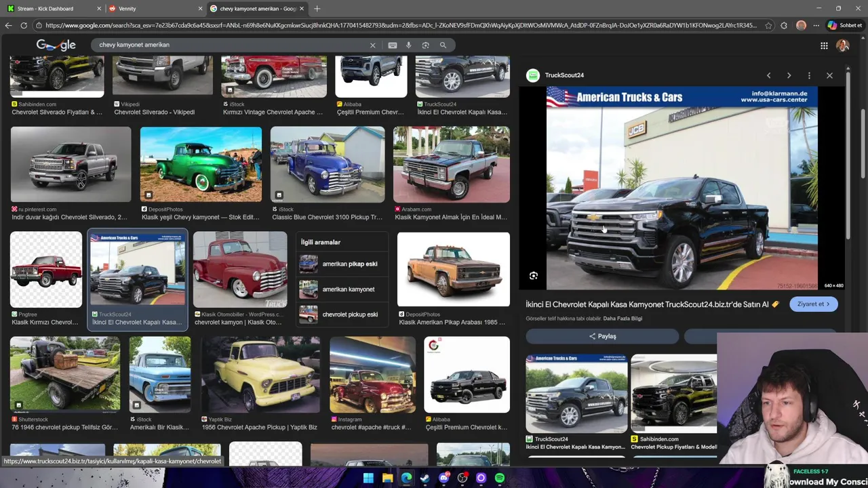Go back with the browser back arrow
This screenshot has width=868, height=488.
pos(8,25)
